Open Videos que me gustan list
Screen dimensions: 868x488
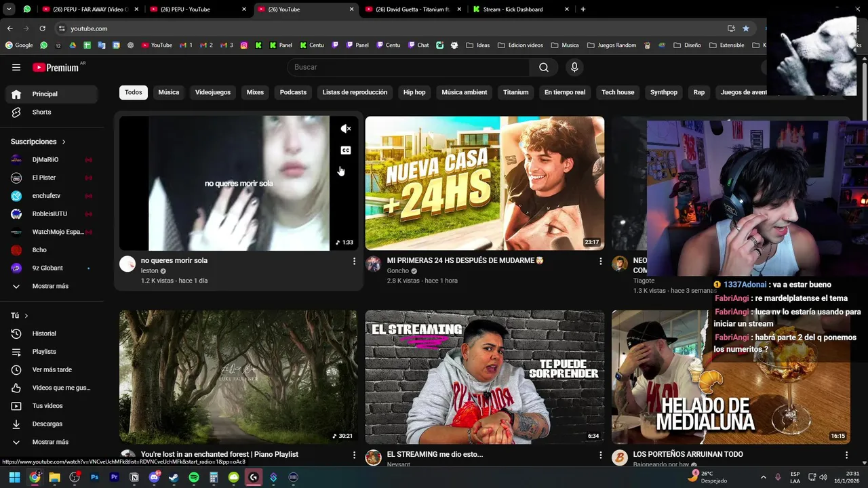[52, 388]
